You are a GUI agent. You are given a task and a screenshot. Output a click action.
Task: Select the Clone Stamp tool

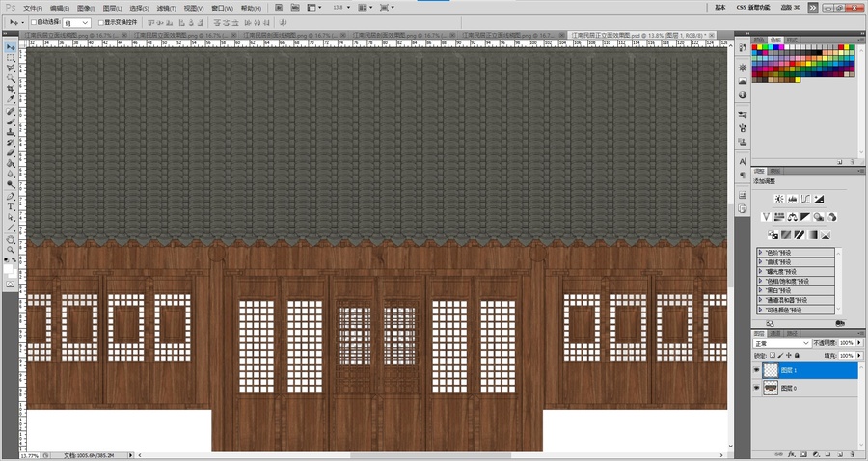coord(11,132)
